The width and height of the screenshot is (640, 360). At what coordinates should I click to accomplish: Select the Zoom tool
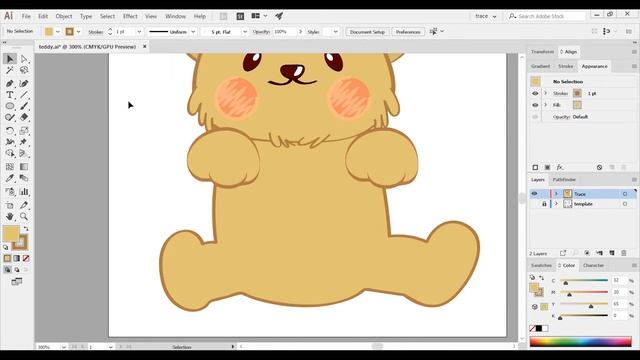click(x=24, y=216)
